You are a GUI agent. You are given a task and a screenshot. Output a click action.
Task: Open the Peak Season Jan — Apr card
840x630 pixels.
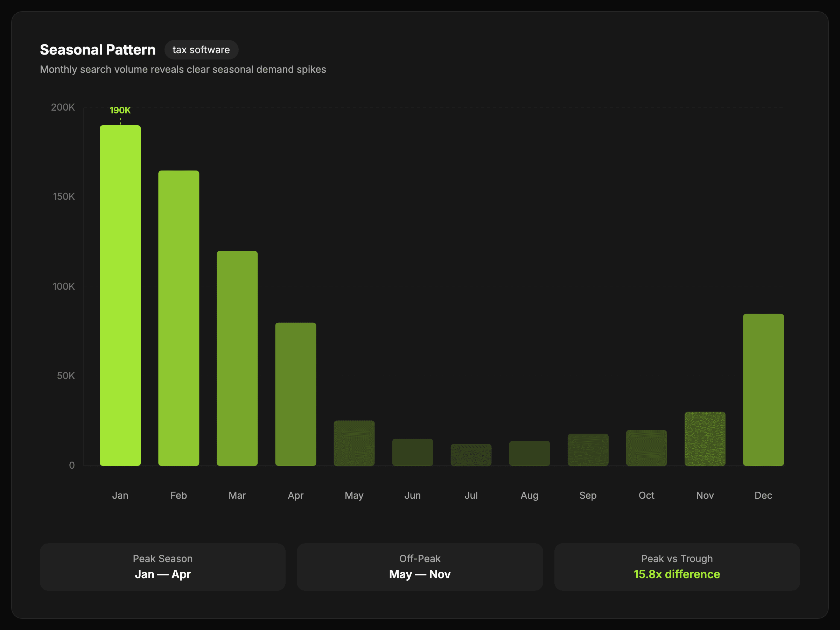tap(162, 567)
